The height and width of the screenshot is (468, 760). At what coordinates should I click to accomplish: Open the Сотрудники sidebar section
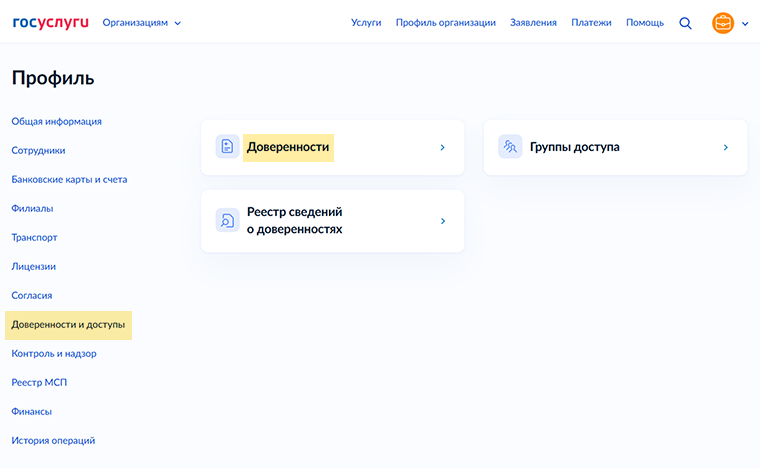pos(38,151)
